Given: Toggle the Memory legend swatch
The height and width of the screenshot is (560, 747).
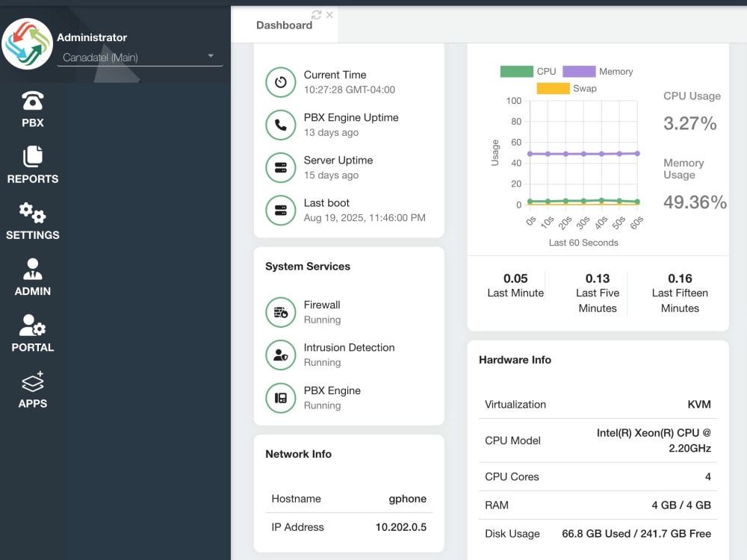Looking at the screenshot, I should pyautogui.click(x=579, y=72).
